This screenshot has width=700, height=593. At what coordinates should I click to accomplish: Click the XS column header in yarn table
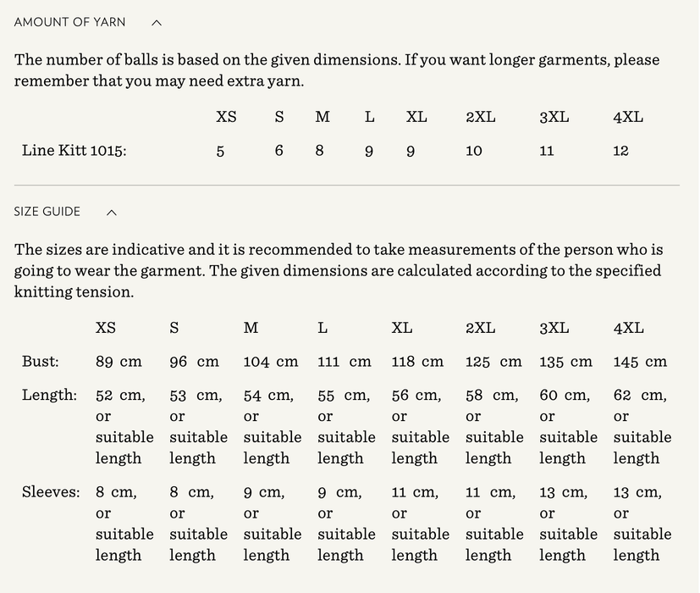pyautogui.click(x=226, y=117)
